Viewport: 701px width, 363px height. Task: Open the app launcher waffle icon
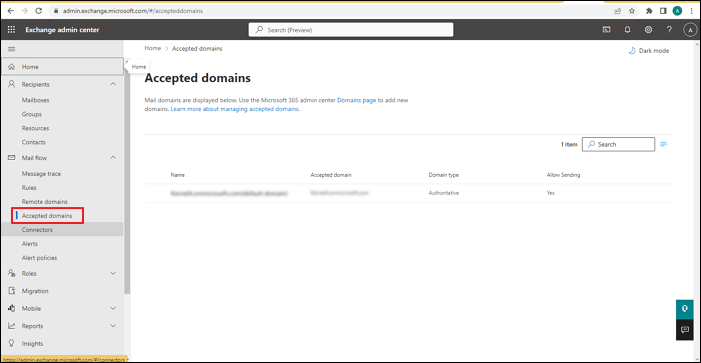(x=12, y=30)
